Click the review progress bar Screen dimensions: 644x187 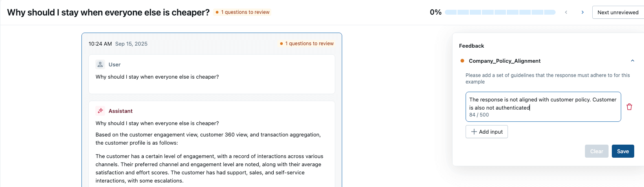click(500, 12)
